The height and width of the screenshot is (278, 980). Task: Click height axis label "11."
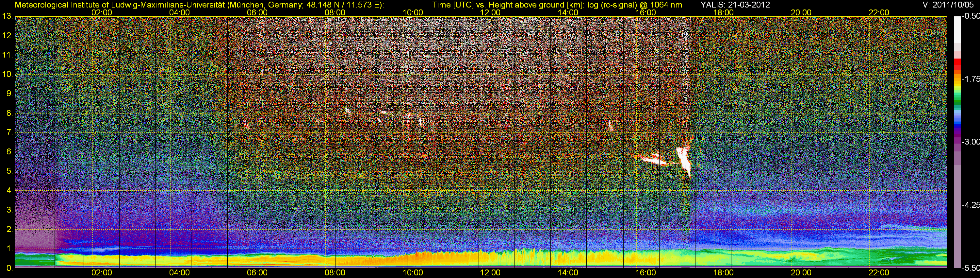click(7, 55)
